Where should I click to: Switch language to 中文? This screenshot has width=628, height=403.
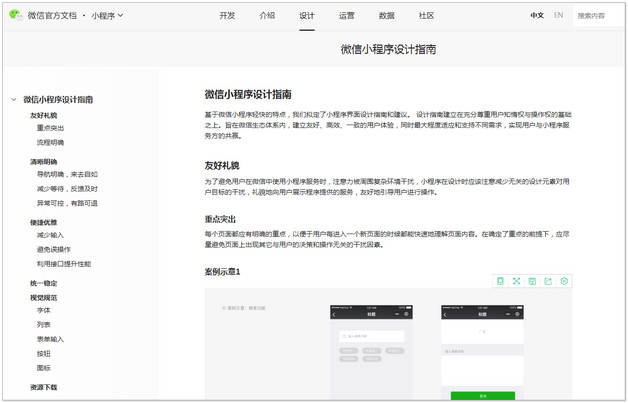pos(537,16)
